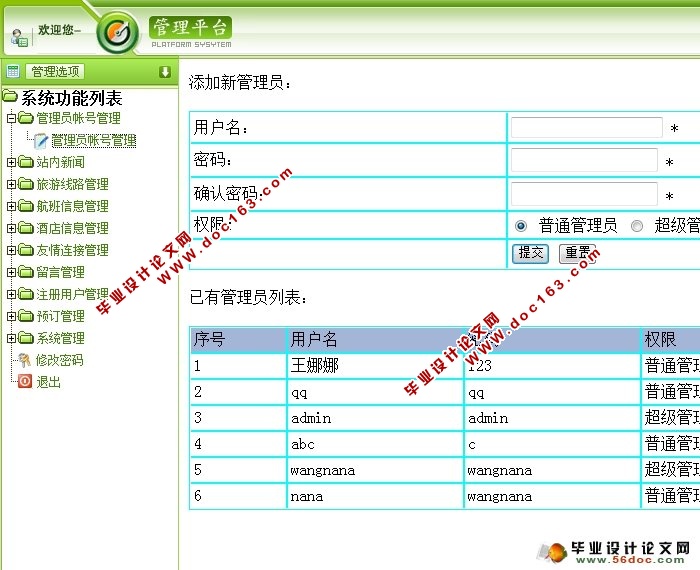Image resolution: width=700 pixels, height=570 pixels.
Task: Click the folder icon next to 站内新闻
Action: (26, 162)
